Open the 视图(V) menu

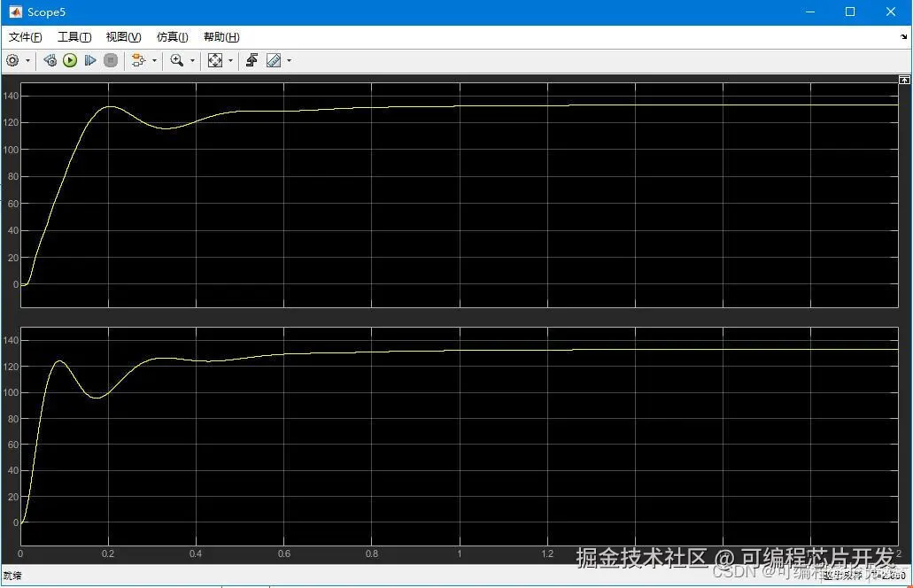(x=123, y=37)
